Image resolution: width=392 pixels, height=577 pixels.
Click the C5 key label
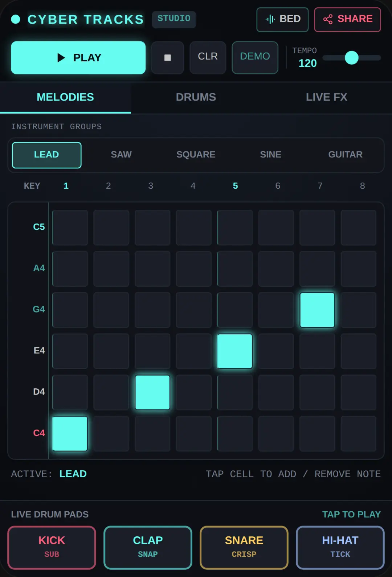point(39,227)
